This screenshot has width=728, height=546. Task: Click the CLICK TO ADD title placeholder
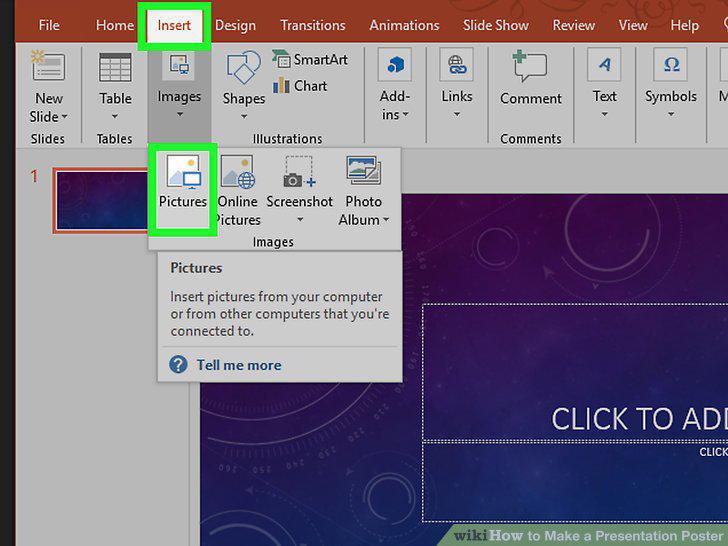575,372
